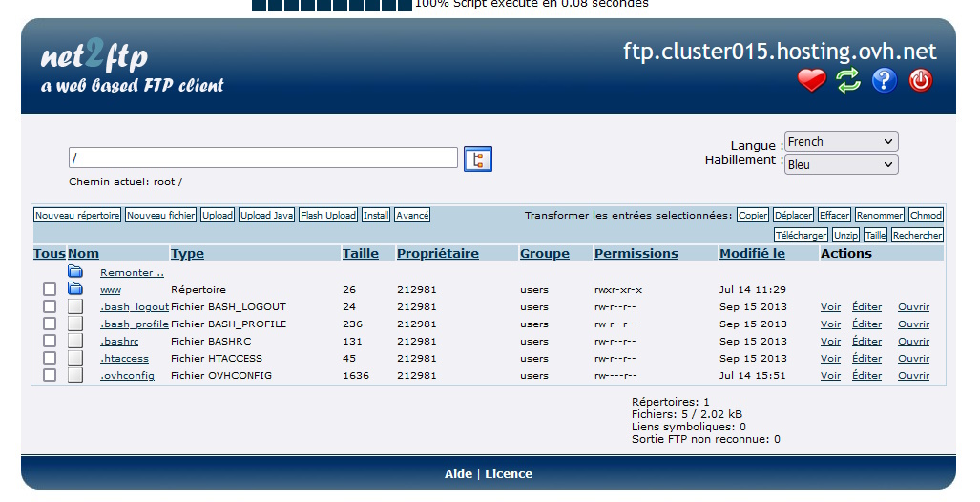The width and height of the screenshot is (980, 502).
Task: Sort file list by Taille column
Action: click(x=360, y=253)
